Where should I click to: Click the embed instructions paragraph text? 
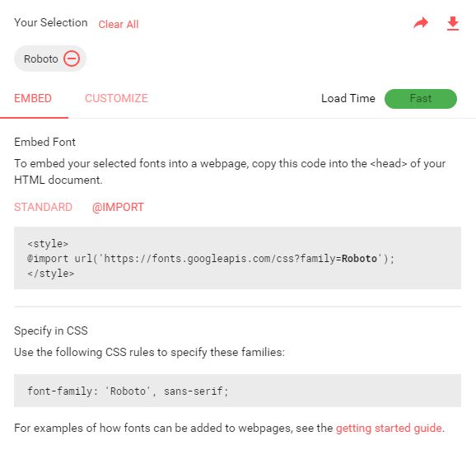230,171
